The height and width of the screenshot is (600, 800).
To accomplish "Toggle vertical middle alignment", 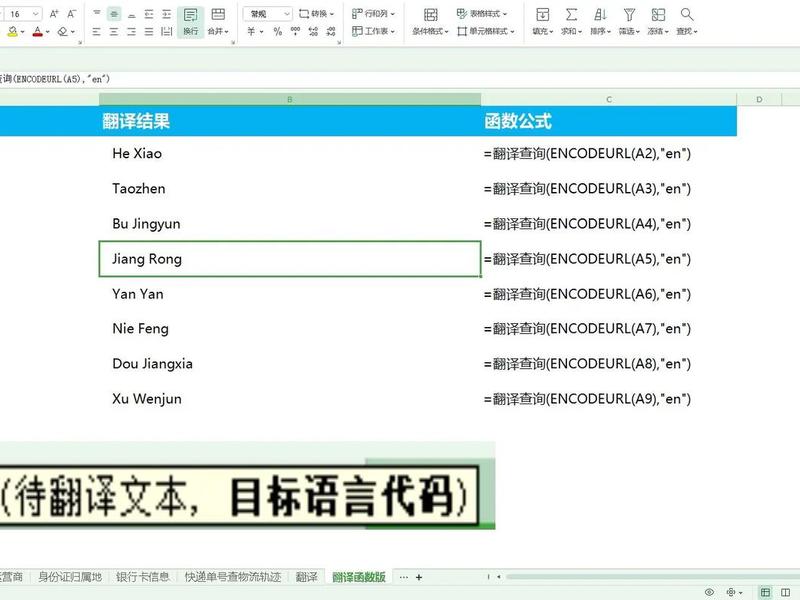I will [114, 14].
